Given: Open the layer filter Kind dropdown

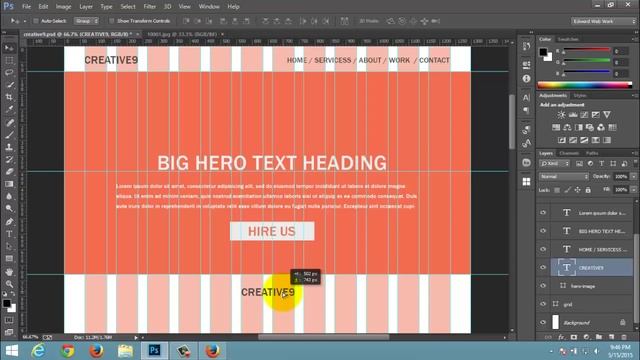Looking at the screenshot, I should [554, 164].
